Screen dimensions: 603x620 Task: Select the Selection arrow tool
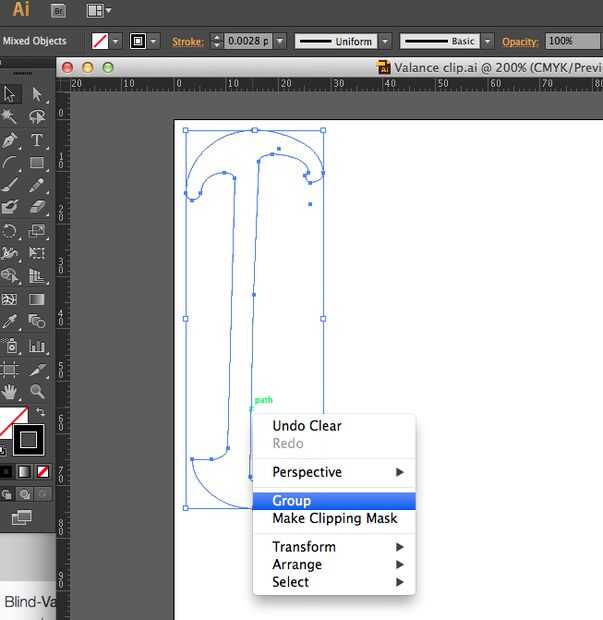tap(10, 94)
